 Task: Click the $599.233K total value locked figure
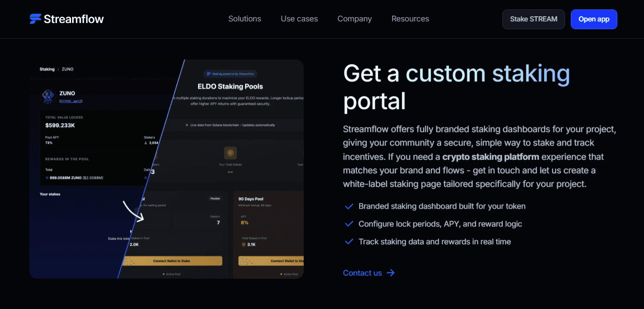(60, 125)
